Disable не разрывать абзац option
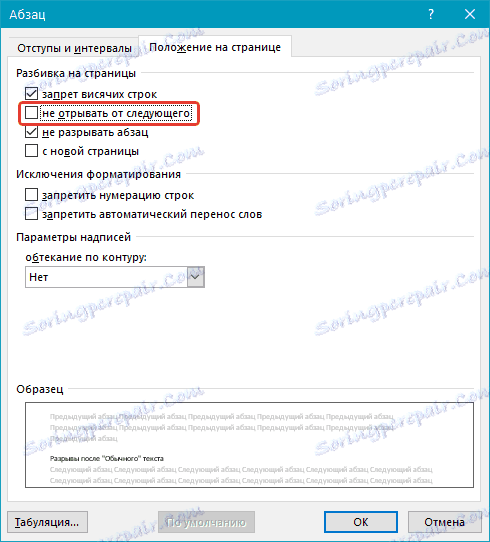The width and height of the screenshot is (490, 542). click(31, 132)
